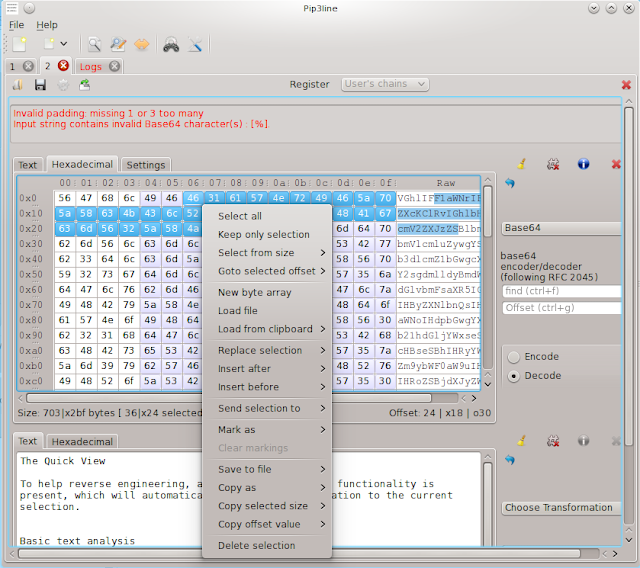Switch to upper Text tab
The height and width of the screenshot is (568, 640).
click(x=27, y=165)
